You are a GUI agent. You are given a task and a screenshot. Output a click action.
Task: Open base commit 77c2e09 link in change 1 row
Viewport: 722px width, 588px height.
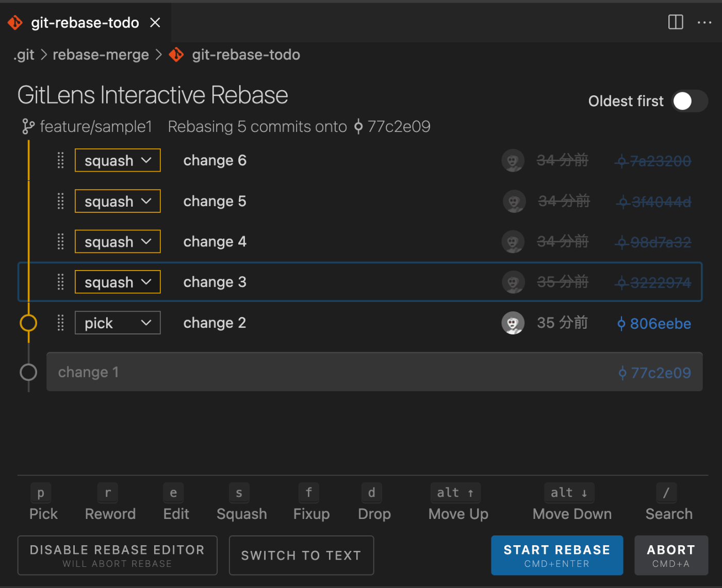tap(654, 373)
